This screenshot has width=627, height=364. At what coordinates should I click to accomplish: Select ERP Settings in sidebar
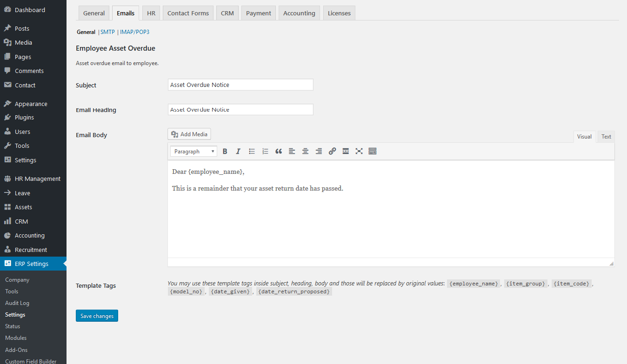click(x=33, y=264)
